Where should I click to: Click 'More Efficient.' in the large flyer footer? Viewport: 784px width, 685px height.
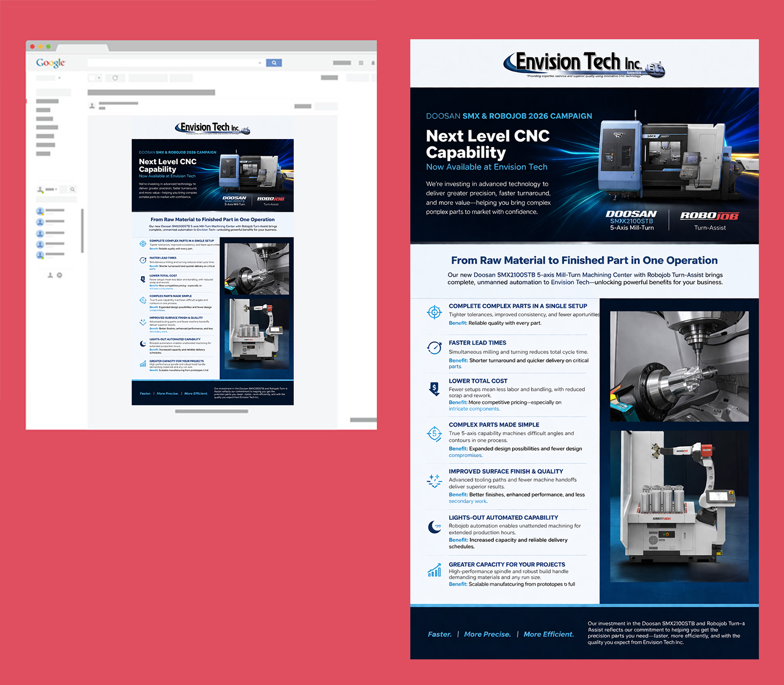point(548,634)
